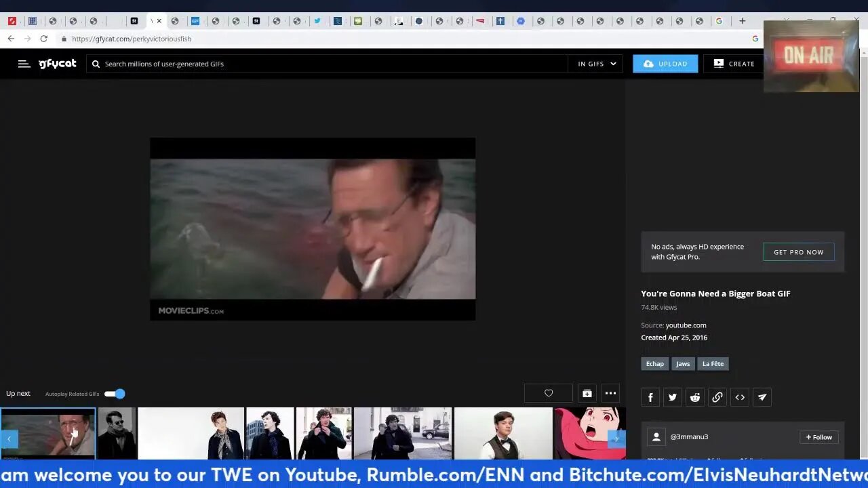Go forward in the browser

(x=27, y=39)
